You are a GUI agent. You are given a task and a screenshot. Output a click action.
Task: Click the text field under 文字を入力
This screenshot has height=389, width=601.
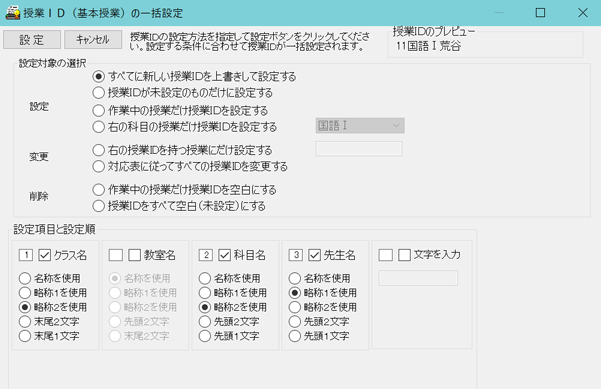pos(418,278)
